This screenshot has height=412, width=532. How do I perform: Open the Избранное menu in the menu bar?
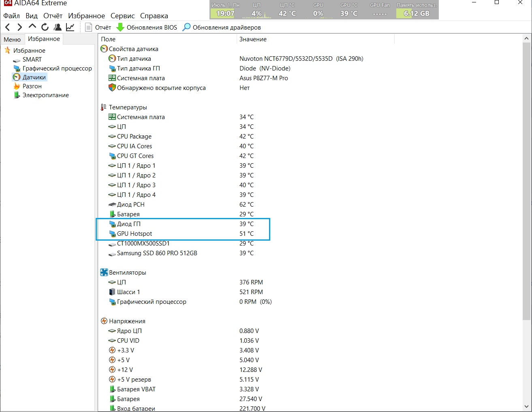[86, 16]
